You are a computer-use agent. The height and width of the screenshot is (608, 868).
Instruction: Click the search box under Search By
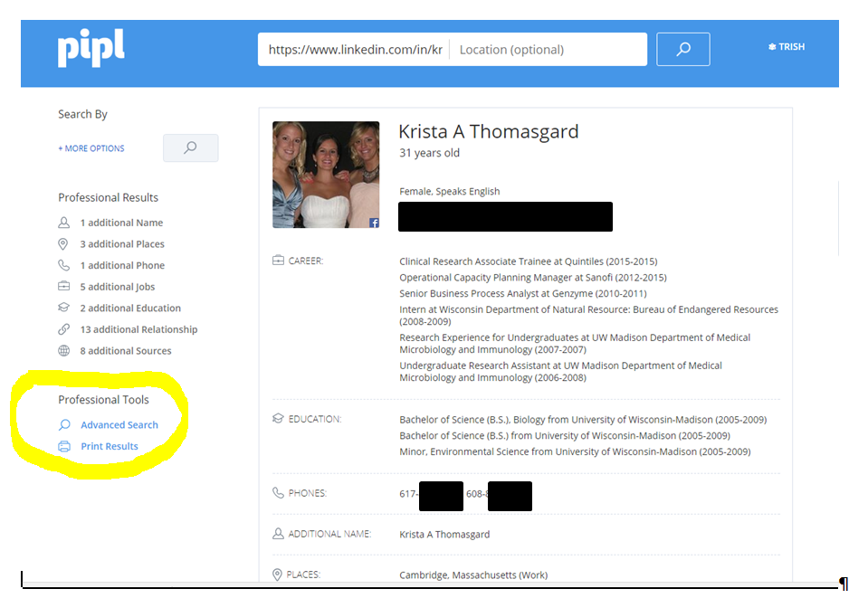190,147
